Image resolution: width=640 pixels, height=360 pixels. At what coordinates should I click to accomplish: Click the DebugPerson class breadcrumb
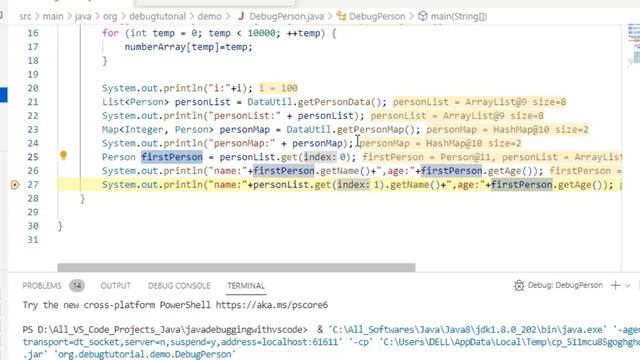pyautogui.click(x=377, y=16)
